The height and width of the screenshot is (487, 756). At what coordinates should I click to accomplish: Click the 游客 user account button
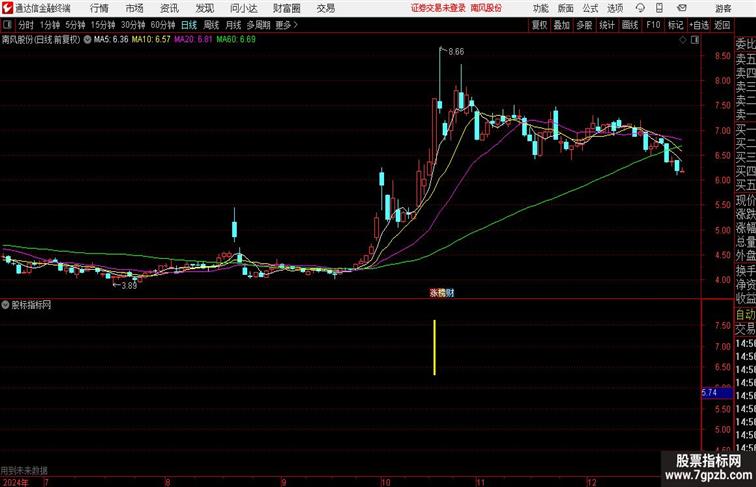point(723,8)
